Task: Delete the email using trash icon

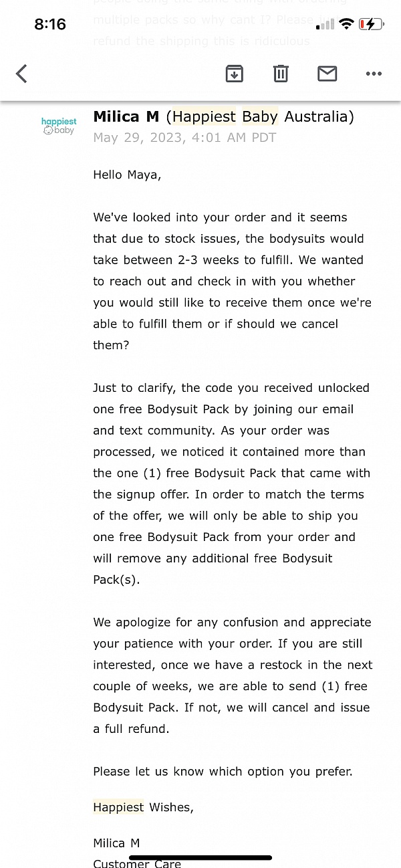Action: pos(281,74)
